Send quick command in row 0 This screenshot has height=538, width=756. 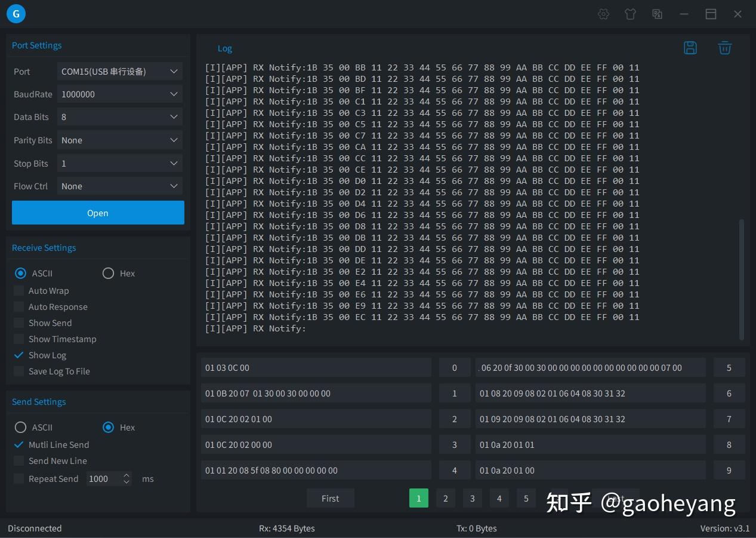(x=454, y=367)
